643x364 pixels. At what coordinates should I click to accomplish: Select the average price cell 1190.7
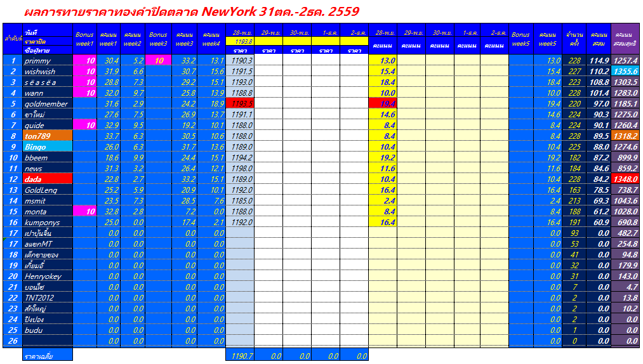tap(240, 356)
